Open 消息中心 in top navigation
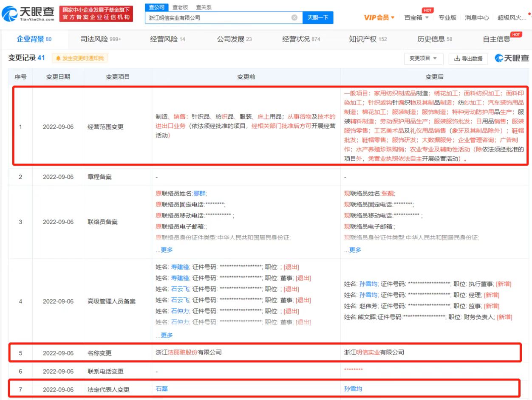Screen dimensions: 532x400 476,17
